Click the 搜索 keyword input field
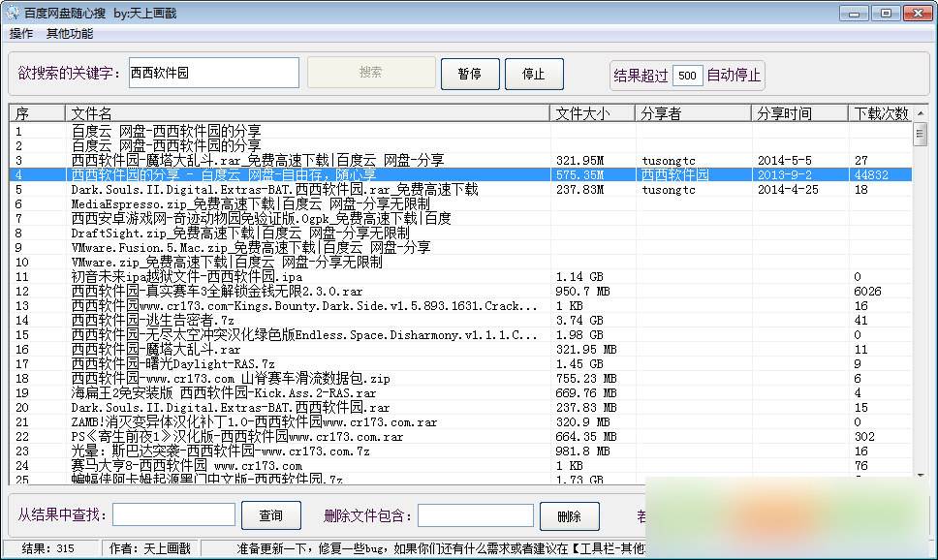 213,73
